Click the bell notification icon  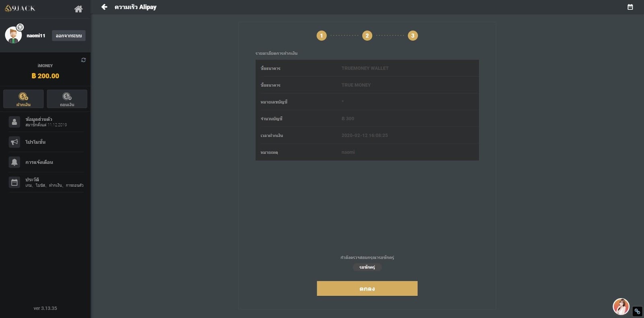click(x=14, y=162)
